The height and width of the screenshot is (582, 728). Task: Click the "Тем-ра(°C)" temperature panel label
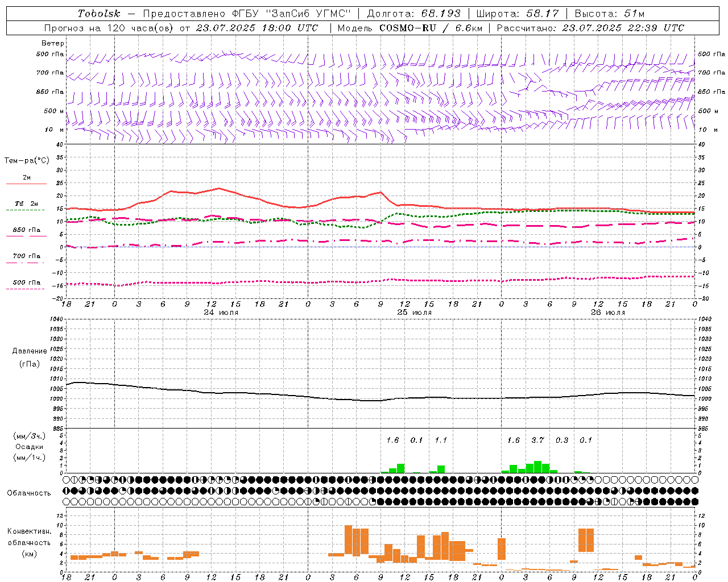(x=27, y=161)
